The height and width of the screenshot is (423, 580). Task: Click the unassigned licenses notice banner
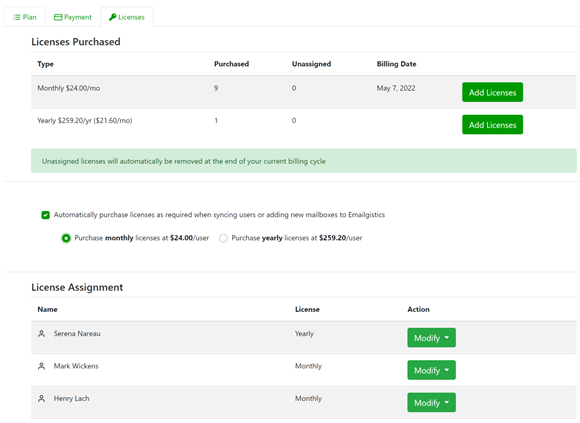304,161
